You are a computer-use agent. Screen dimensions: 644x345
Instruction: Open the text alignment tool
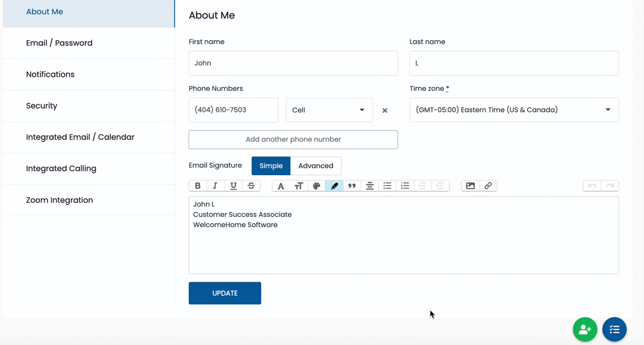coord(370,185)
